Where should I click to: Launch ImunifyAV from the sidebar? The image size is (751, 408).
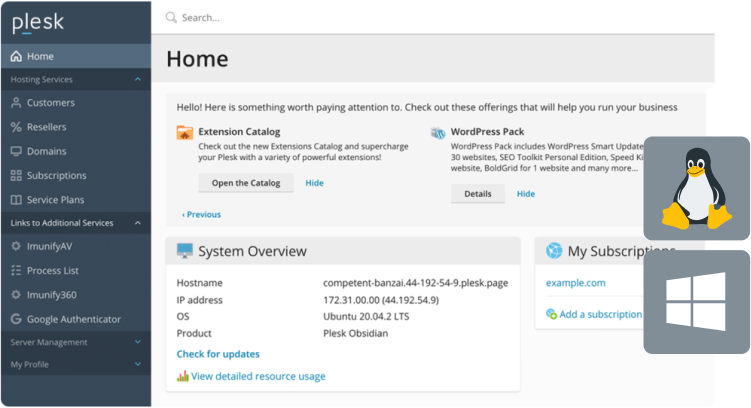click(48, 246)
